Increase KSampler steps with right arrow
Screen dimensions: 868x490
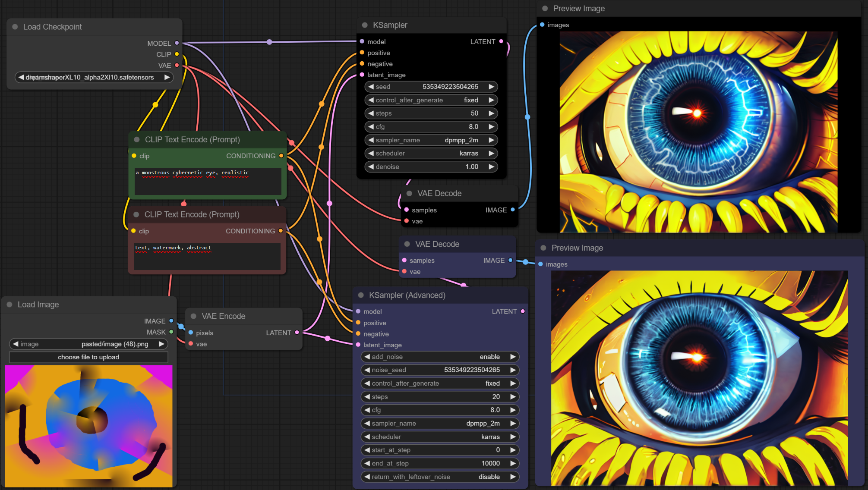[491, 113]
